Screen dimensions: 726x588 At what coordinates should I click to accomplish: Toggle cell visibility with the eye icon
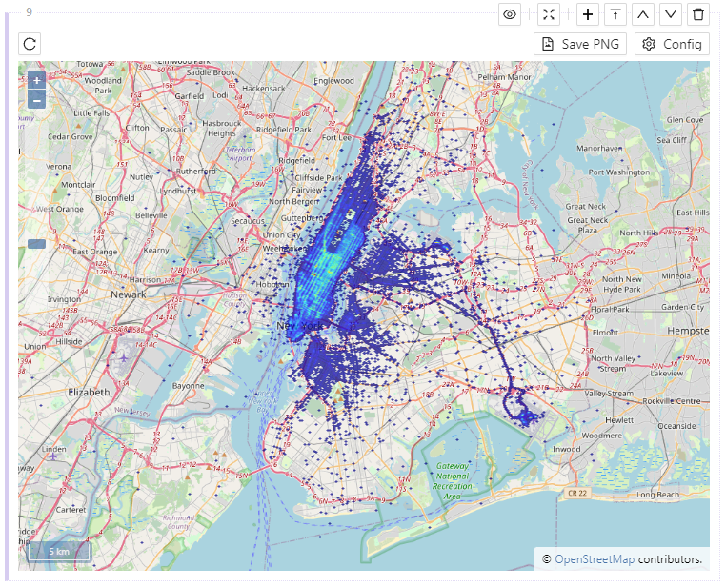pos(510,14)
